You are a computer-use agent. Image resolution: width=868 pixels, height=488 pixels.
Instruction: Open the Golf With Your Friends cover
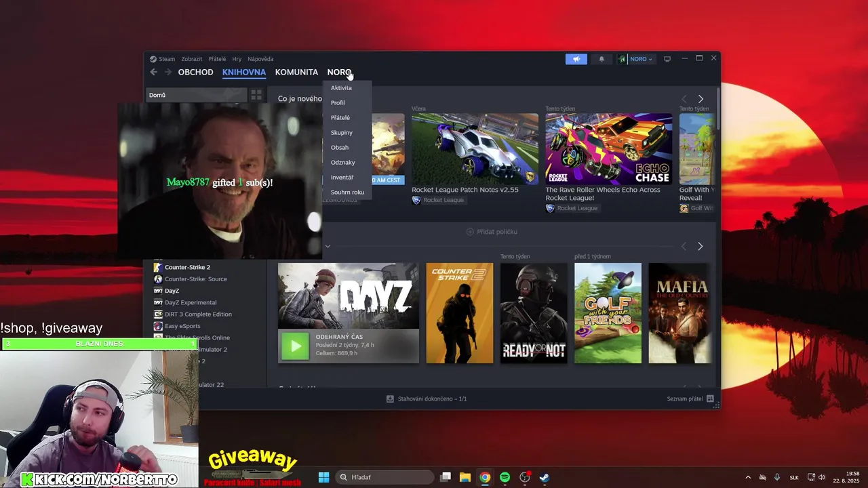pyautogui.click(x=608, y=313)
